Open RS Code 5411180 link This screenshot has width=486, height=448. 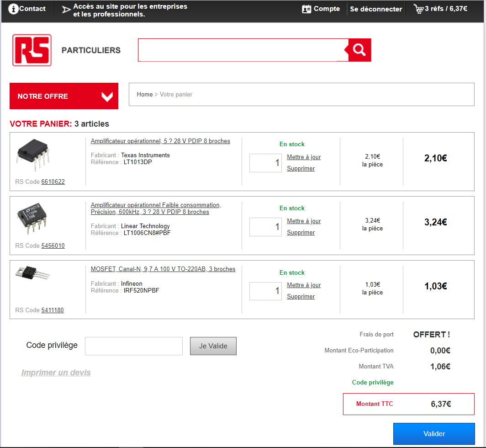[53, 310]
